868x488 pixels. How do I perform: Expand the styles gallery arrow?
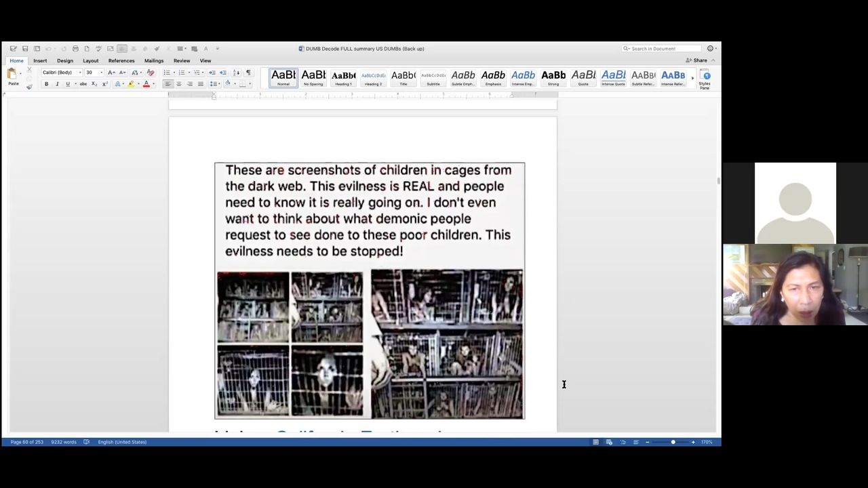692,79
